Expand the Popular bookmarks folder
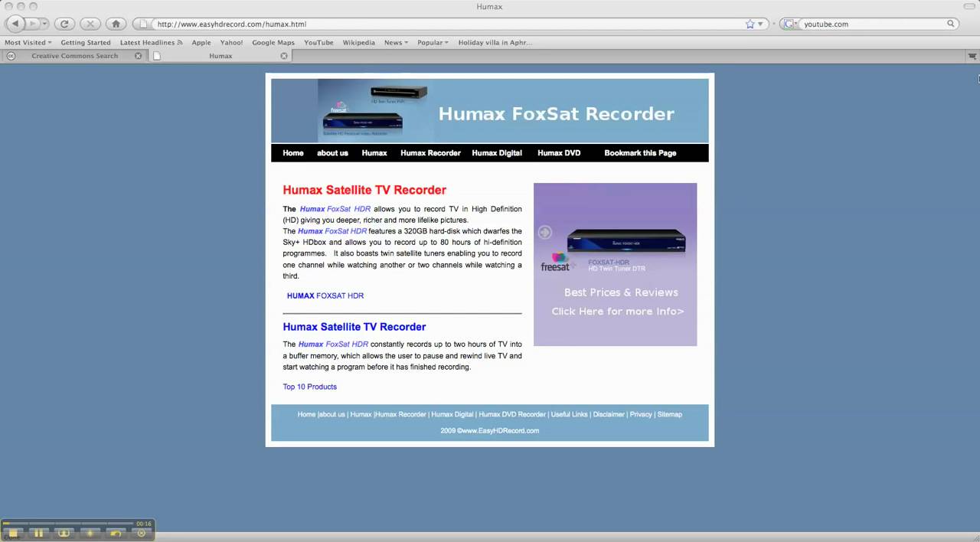Image resolution: width=980 pixels, height=542 pixels. 433,43
